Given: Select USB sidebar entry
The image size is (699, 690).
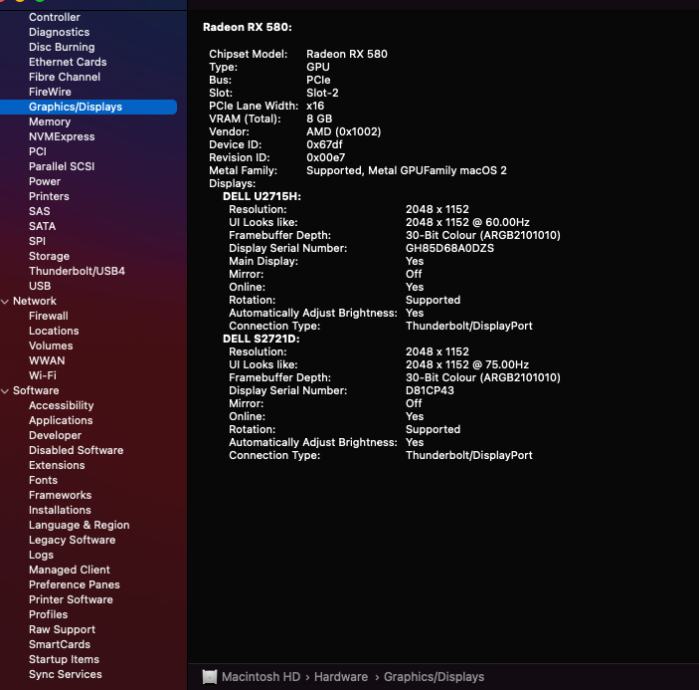Looking at the screenshot, I should [40, 286].
